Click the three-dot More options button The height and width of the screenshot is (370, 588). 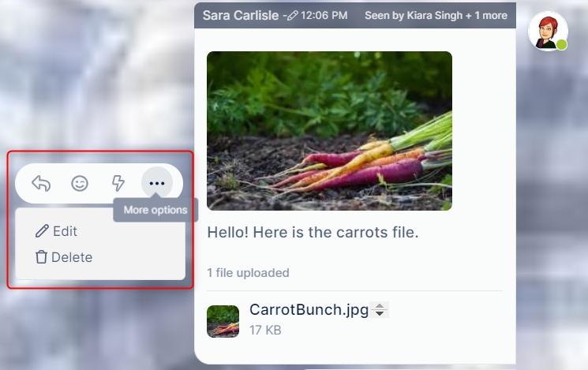point(157,183)
